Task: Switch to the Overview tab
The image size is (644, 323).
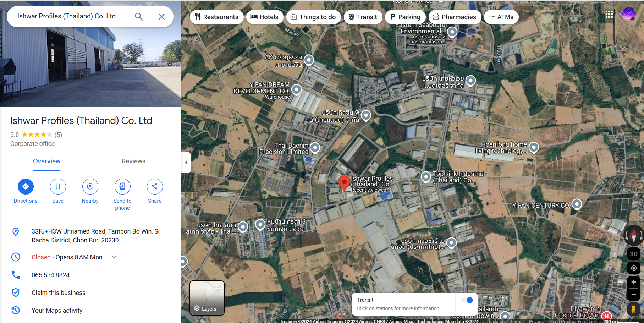Action: (x=47, y=161)
